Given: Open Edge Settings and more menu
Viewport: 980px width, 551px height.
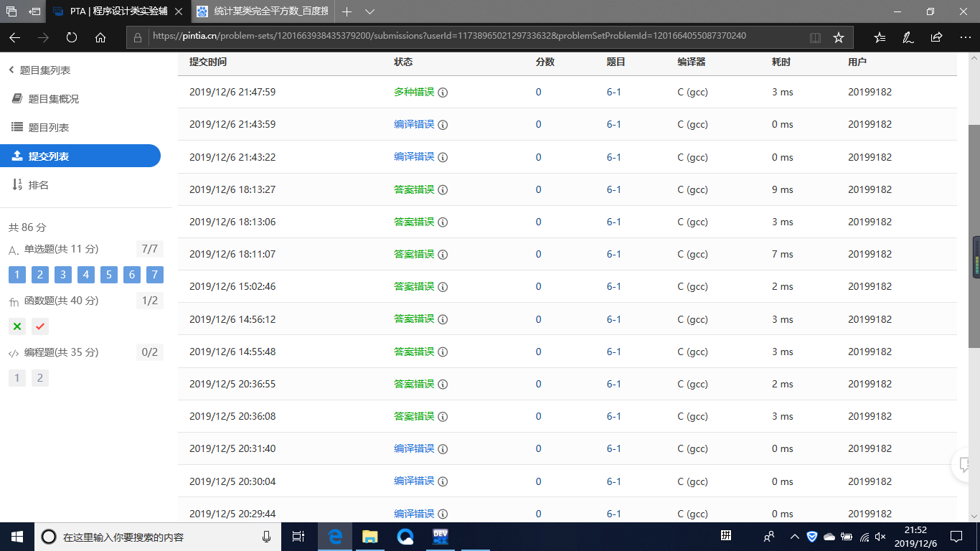Looking at the screenshot, I should [x=963, y=37].
